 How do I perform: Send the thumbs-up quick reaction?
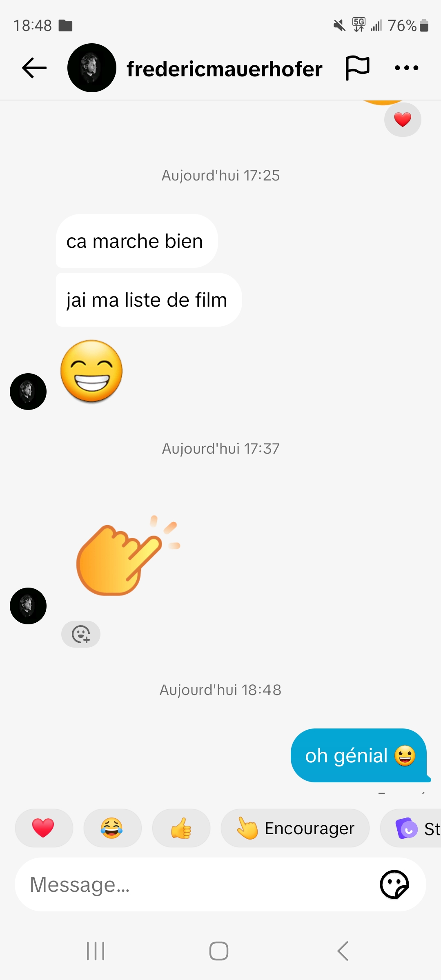181,828
